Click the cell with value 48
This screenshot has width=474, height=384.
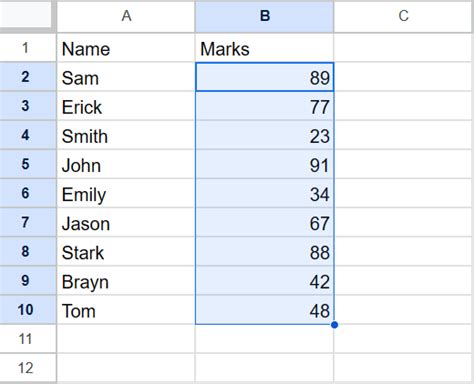[264, 310]
